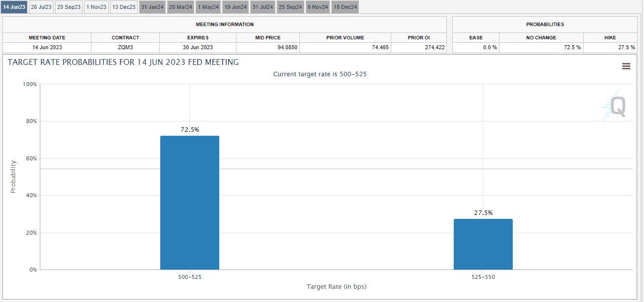The image size is (644, 302).
Task: Select the 1 May24 meeting tab
Action: point(208,7)
